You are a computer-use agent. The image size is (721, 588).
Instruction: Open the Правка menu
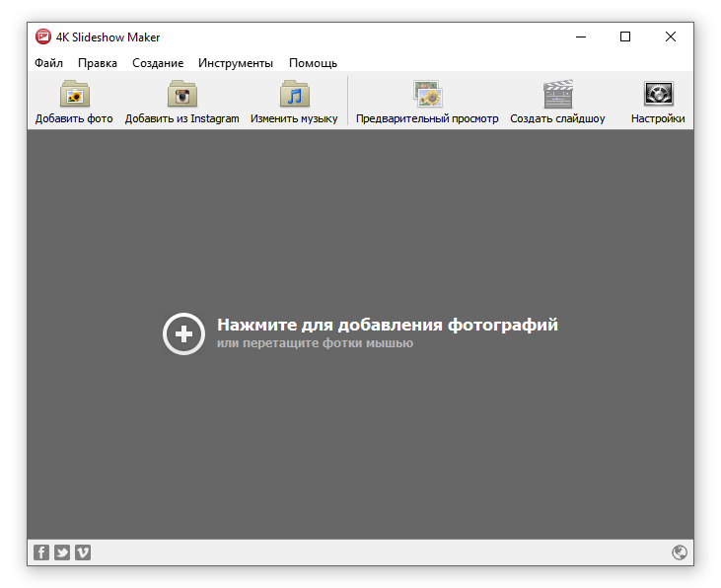(x=98, y=63)
